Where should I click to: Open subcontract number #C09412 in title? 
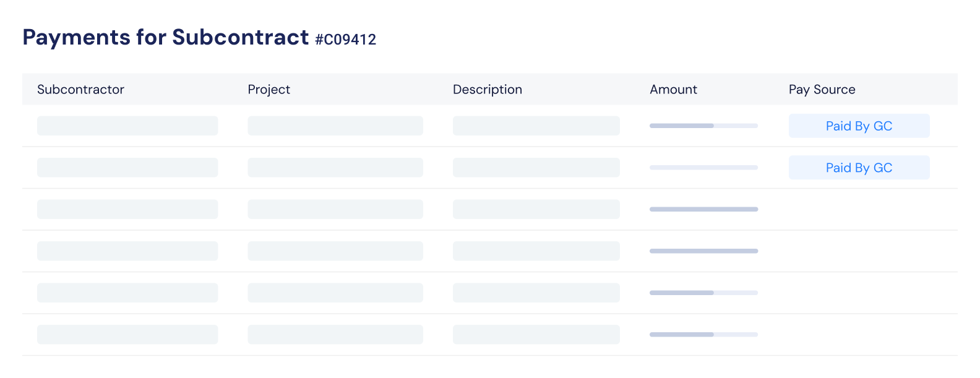point(345,40)
